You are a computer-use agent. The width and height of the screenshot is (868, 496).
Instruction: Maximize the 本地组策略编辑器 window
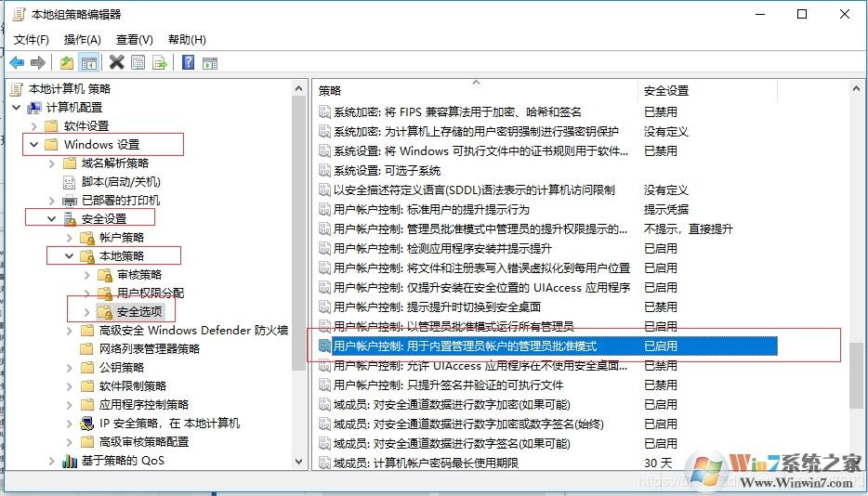pos(802,14)
